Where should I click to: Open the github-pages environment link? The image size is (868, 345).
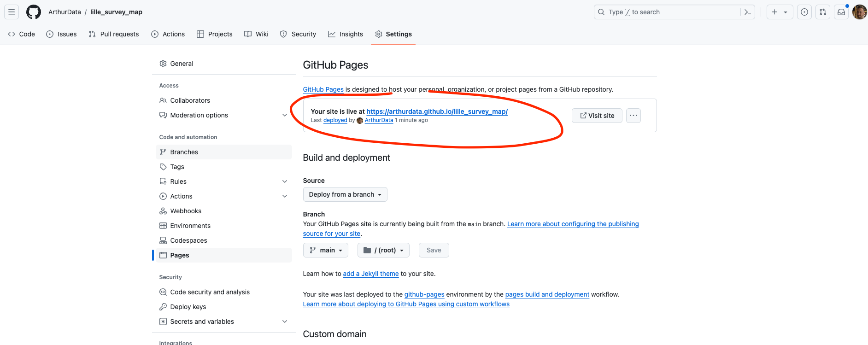(424, 294)
